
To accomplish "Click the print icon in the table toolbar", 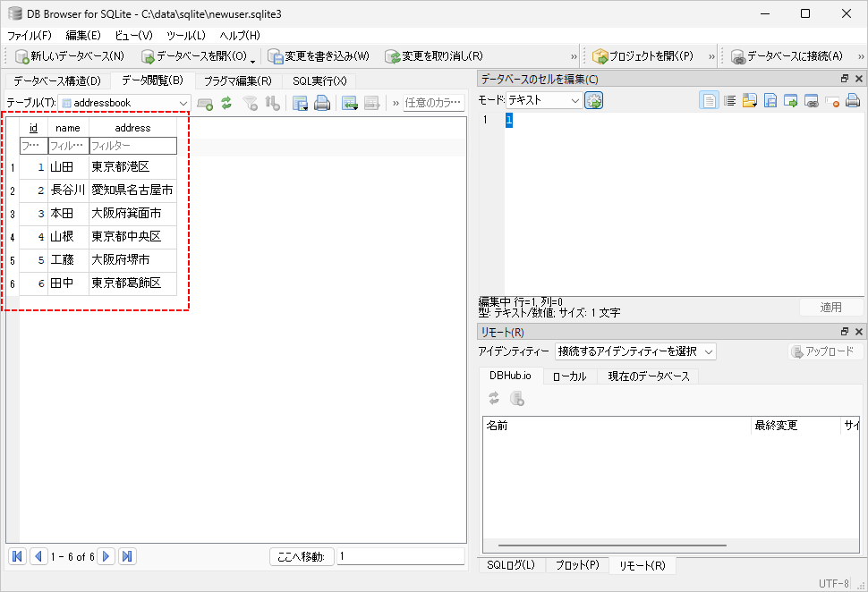I will 322,103.
